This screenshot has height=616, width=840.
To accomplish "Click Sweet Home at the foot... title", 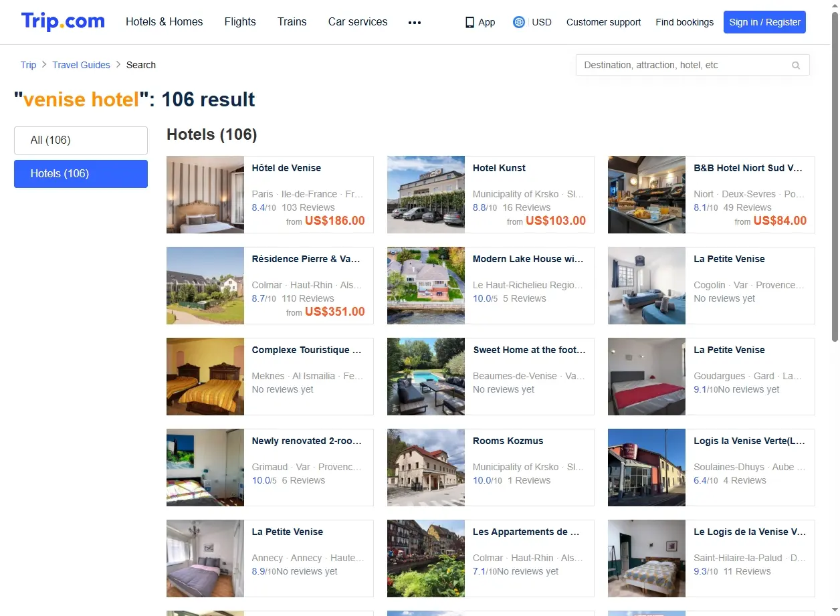I will [x=529, y=350].
